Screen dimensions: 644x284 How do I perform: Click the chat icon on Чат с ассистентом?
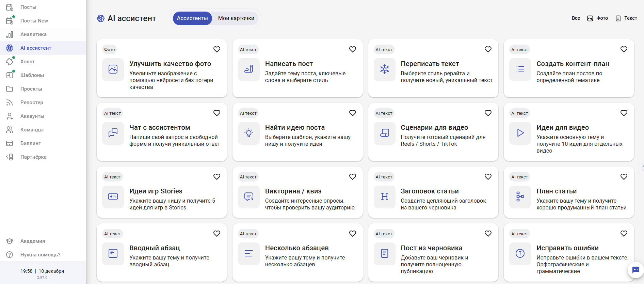(113, 133)
